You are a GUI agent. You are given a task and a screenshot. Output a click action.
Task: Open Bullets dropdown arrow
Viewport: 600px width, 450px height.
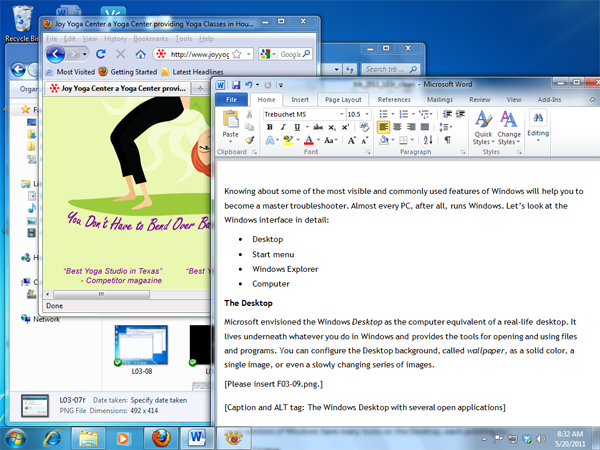click(x=393, y=114)
